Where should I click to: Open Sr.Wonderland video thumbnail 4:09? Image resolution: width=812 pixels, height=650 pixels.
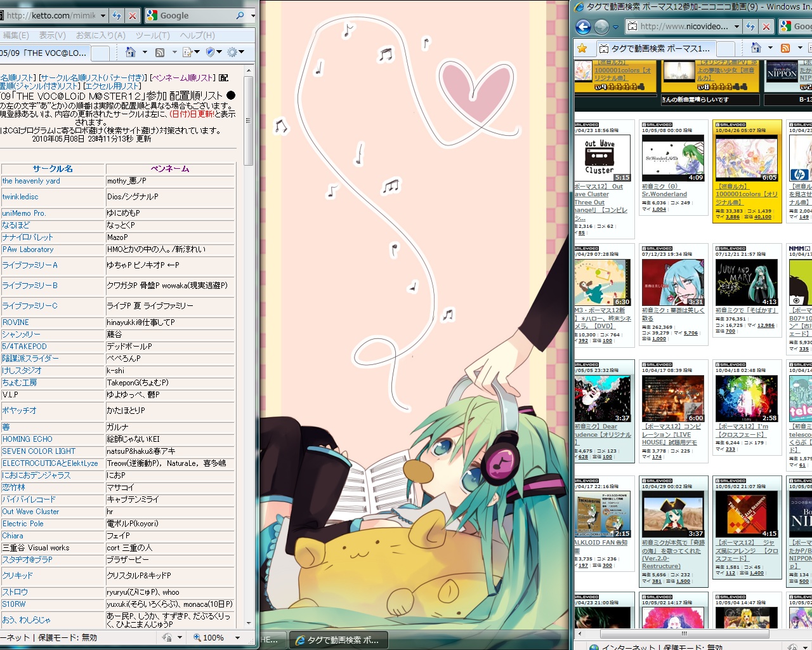click(673, 158)
